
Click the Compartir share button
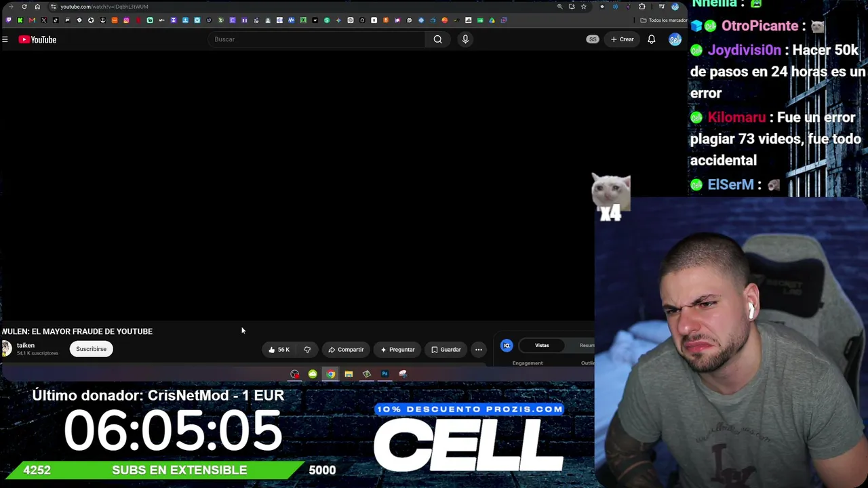[x=346, y=350]
